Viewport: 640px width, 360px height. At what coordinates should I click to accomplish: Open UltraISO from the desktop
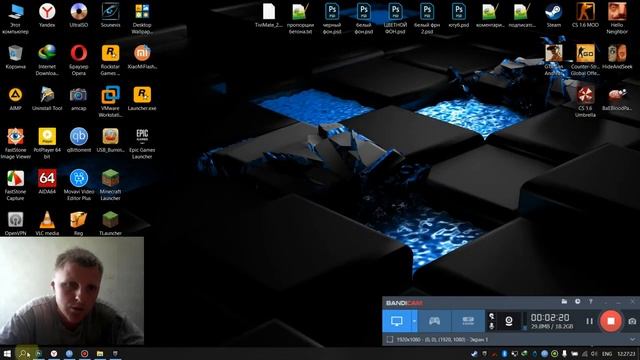[x=79, y=16]
